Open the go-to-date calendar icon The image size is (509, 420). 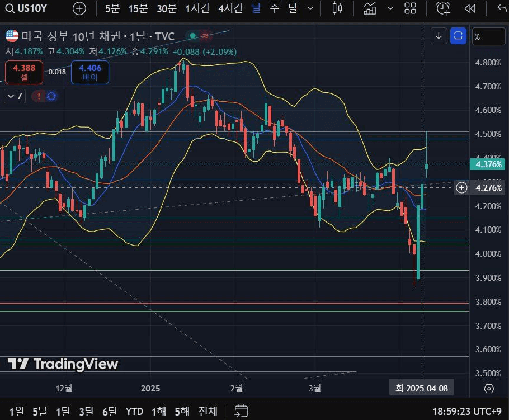coord(241,411)
